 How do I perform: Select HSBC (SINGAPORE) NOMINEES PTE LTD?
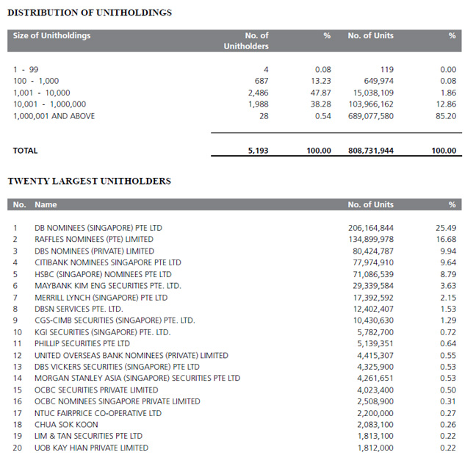coord(104,274)
